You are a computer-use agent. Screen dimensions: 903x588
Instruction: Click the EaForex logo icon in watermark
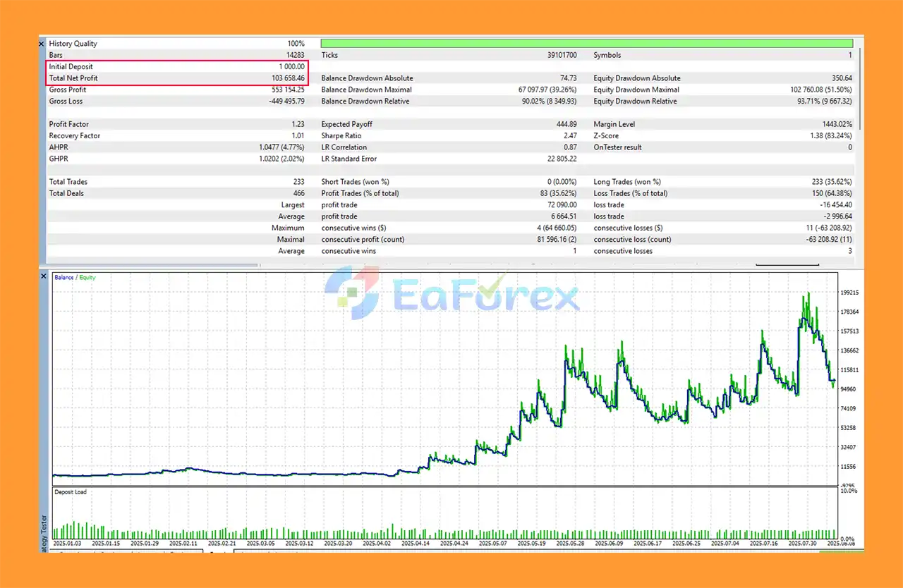coord(351,289)
